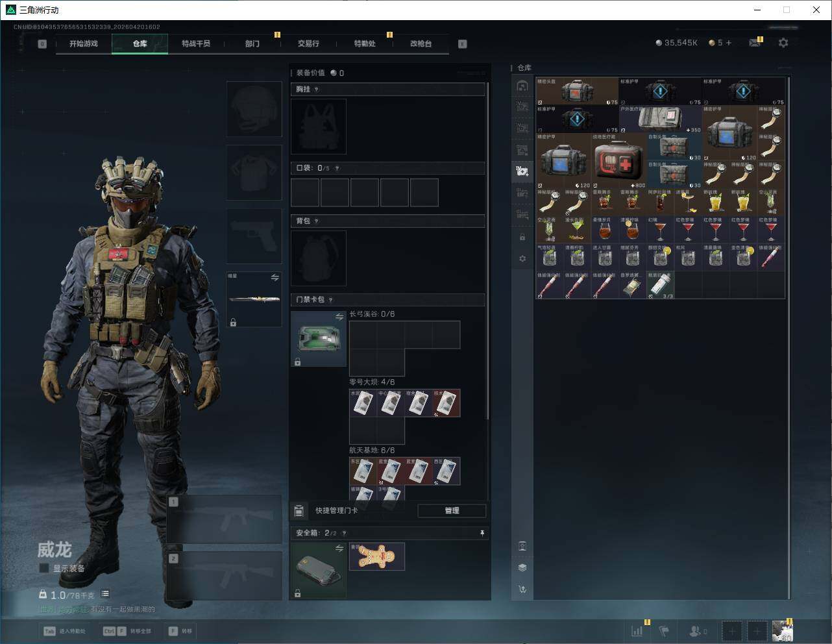
Task: Click the plus next to gold currency
Action: point(729,43)
